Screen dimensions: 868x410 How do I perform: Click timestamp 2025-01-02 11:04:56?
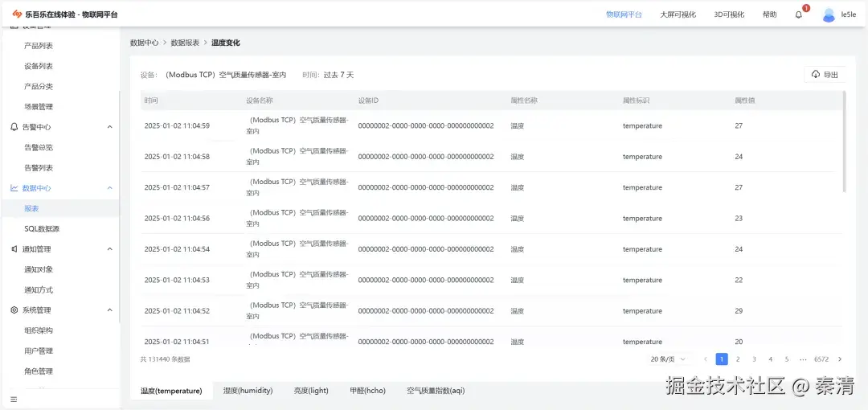(x=177, y=219)
